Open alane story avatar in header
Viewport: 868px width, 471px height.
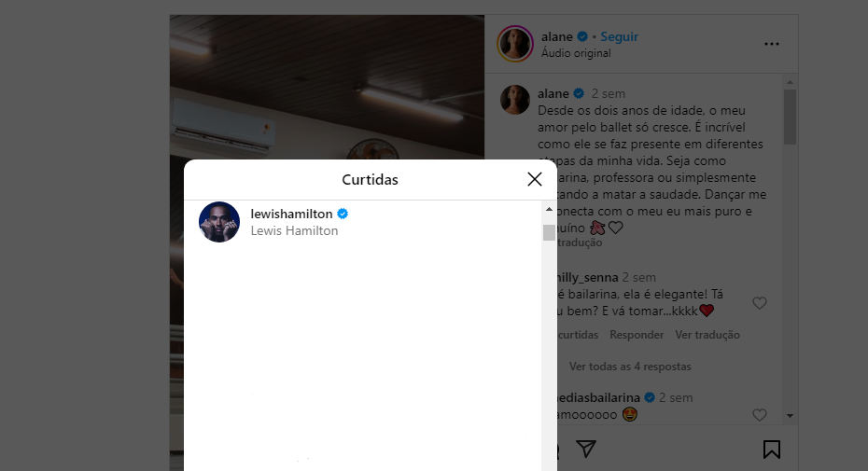click(515, 44)
